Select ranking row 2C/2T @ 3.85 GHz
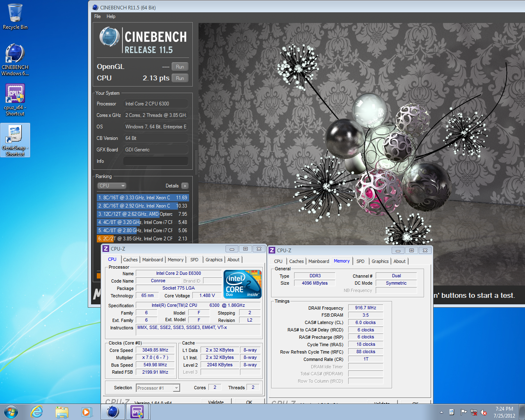525x420 pixels. 143,239
